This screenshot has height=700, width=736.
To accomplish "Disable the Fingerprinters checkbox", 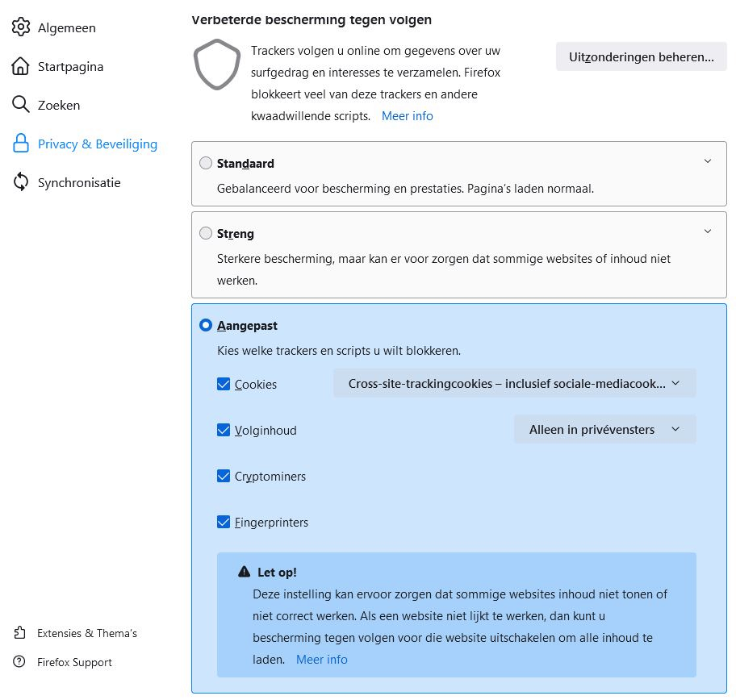I will 224,522.
